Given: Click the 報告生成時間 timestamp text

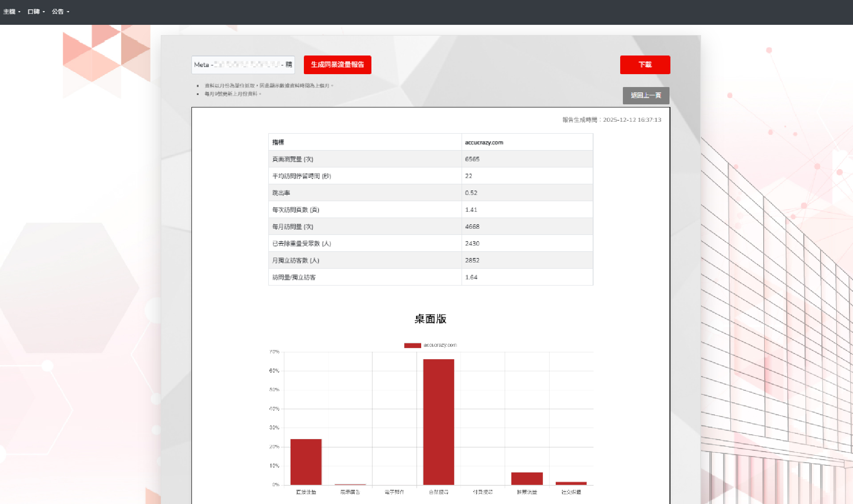Looking at the screenshot, I should click(x=611, y=120).
